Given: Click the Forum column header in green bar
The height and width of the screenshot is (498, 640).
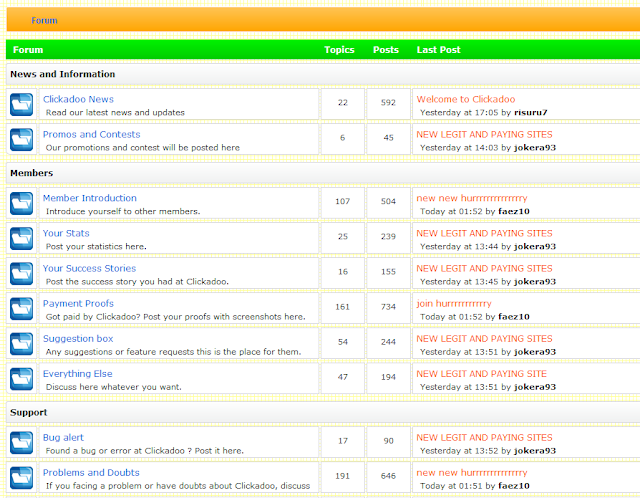Looking at the screenshot, I should point(28,50).
